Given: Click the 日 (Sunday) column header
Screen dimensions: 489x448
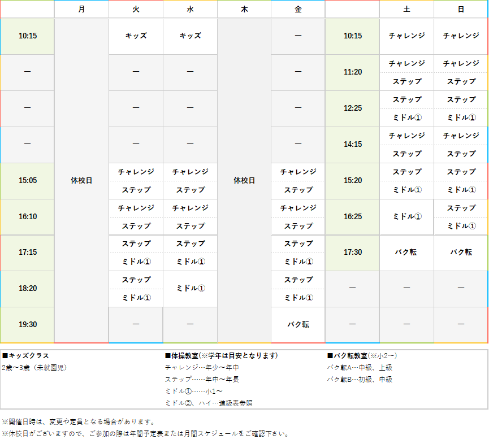Looking at the screenshot, I should pyautogui.click(x=461, y=9).
